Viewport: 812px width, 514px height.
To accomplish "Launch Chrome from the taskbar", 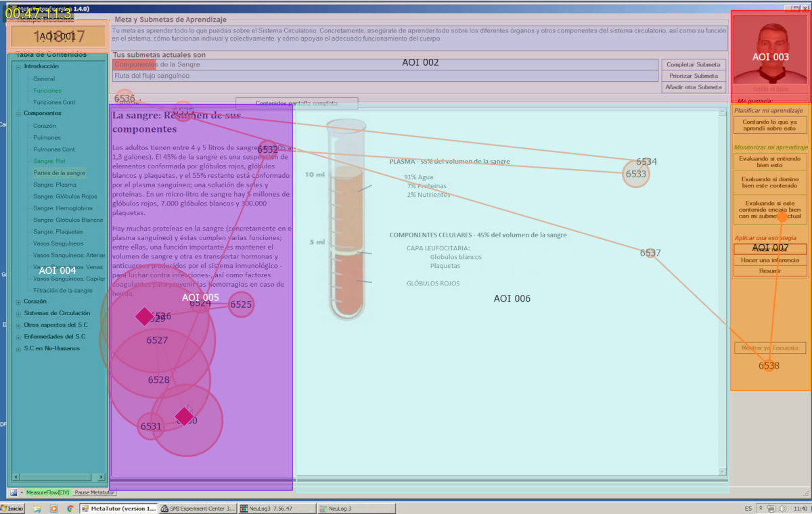I will [x=70, y=508].
